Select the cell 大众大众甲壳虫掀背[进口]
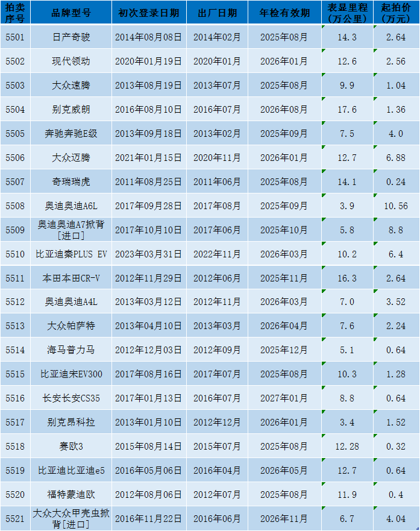 pos(71,518)
